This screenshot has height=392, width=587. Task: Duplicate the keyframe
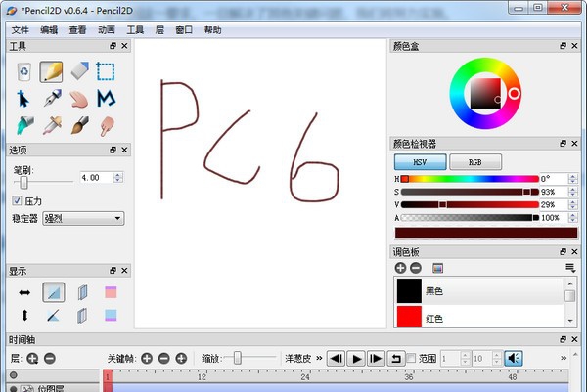[181, 359]
